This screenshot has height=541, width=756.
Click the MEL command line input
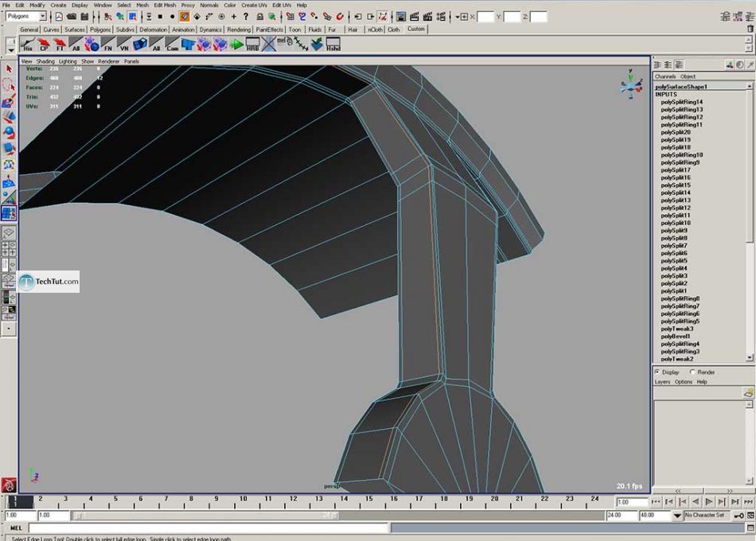click(208, 528)
